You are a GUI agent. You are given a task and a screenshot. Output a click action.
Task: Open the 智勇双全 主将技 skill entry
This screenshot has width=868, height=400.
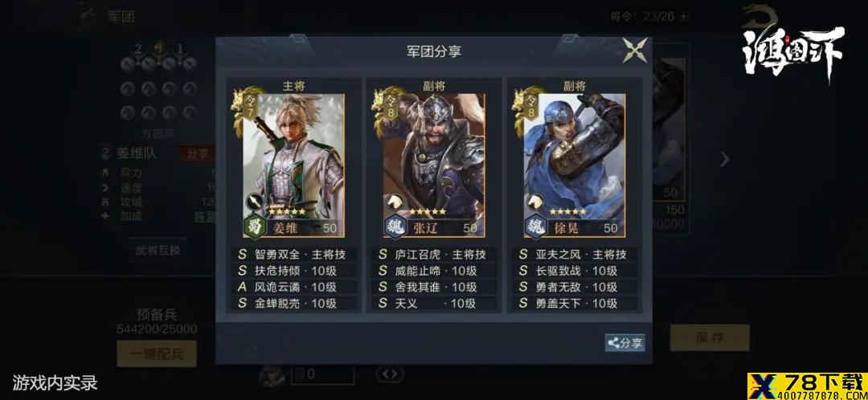[293, 255]
